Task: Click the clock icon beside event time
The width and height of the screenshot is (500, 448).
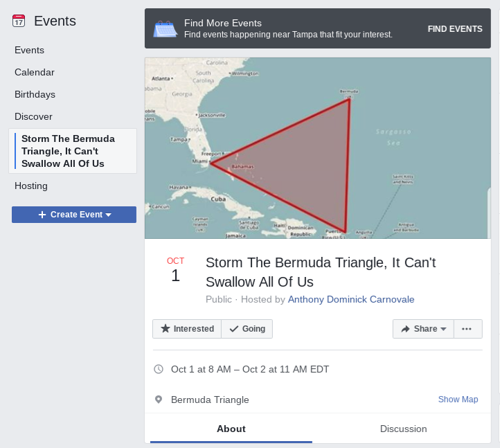Action: 159,369
